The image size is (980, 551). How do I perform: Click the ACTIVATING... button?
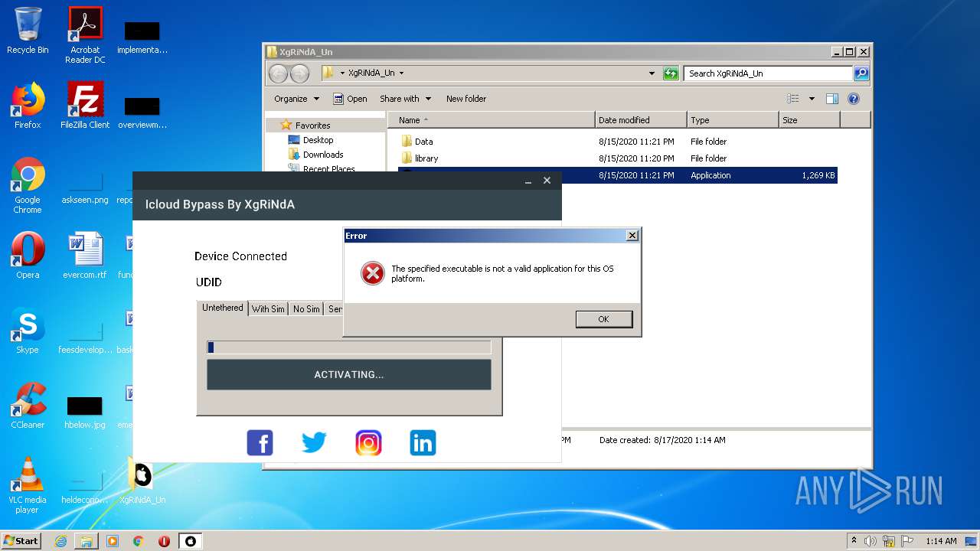pyautogui.click(x=348, y=375)
